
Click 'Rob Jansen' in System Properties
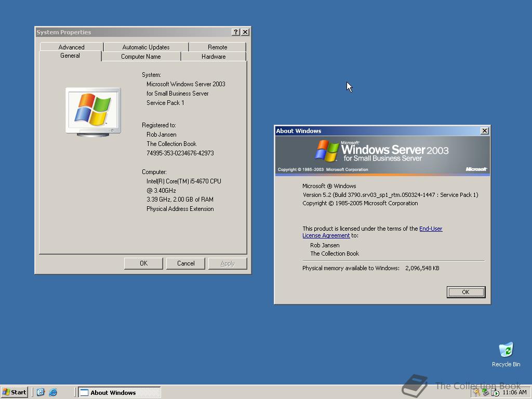click(x=162, y=135)
